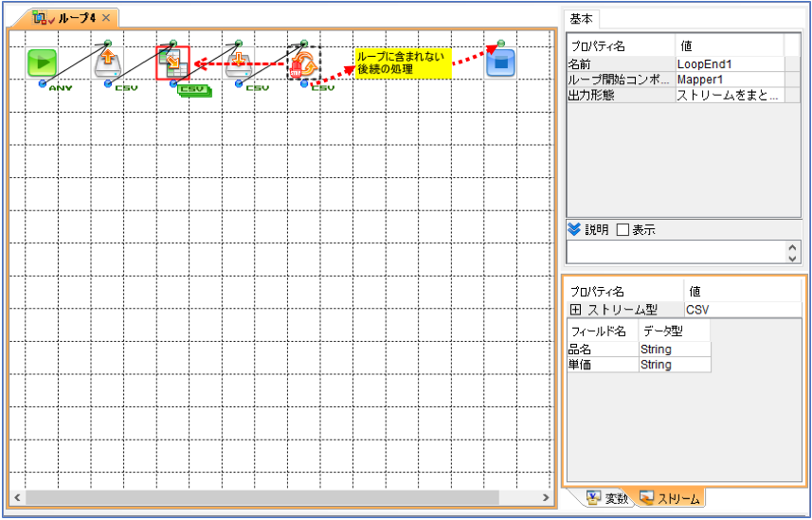Toggle the 表示 checkbox next to 説明
The width and height of the screenshot is (812, 520).
tap(623, 230)
